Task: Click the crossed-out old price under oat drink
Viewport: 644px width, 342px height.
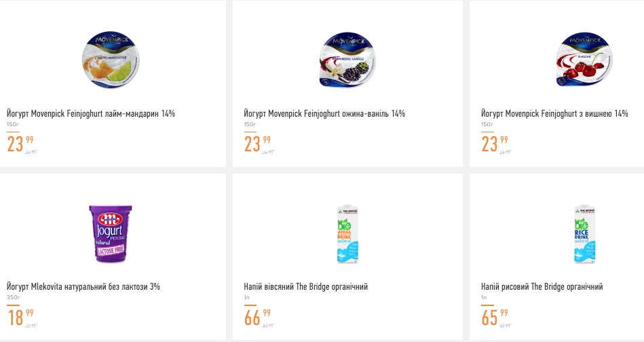Action: 268,326
